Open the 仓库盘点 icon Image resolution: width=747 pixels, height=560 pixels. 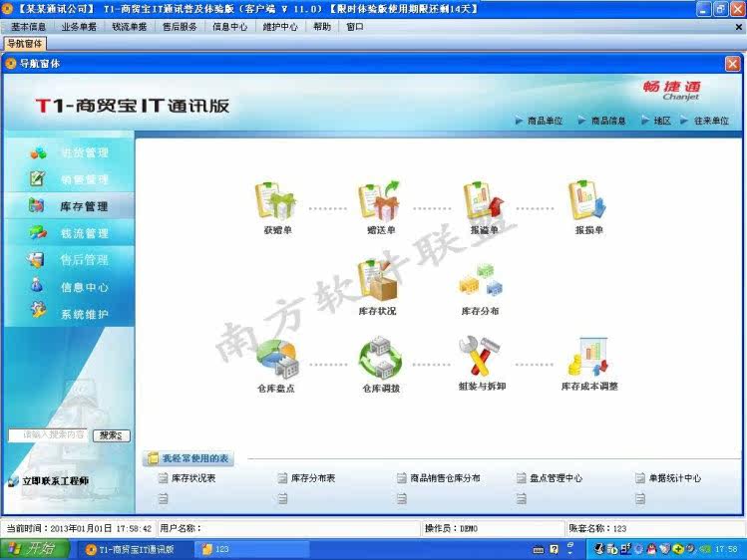(x=277, y=360)
